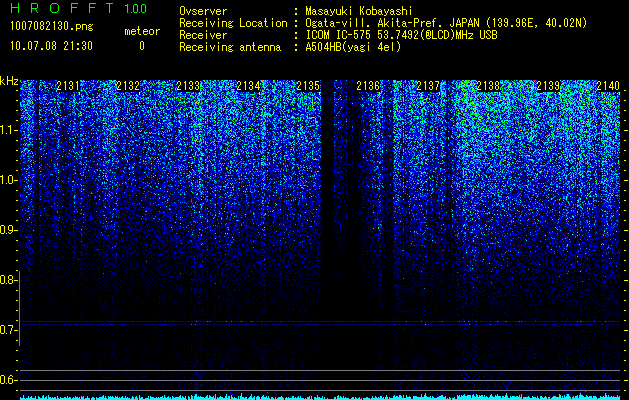Click the 2134 time marker

coord(248,85)
